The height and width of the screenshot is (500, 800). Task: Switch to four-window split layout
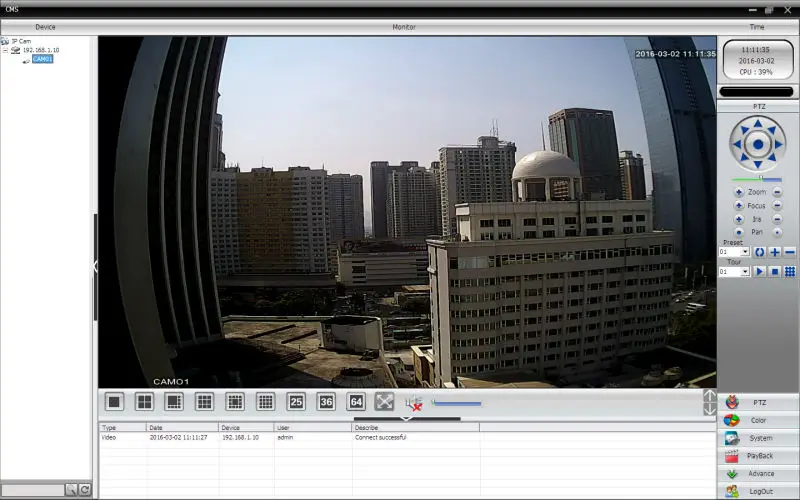(x=144, y=402)
